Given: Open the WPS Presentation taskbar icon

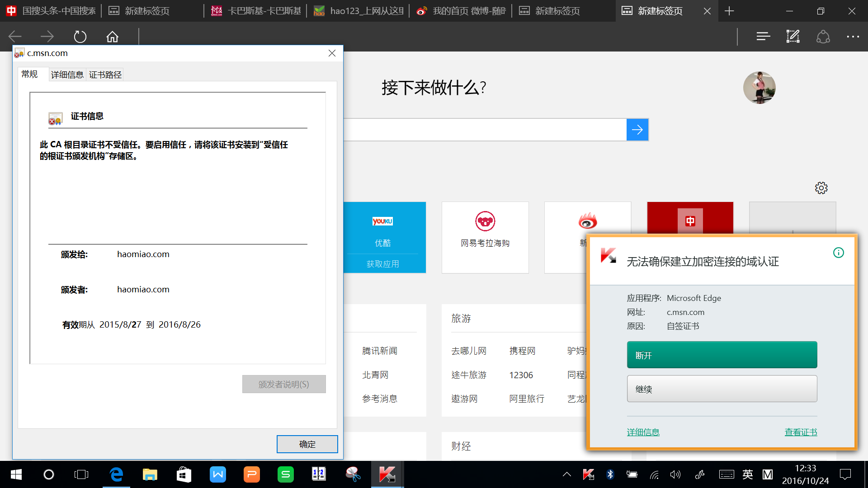Looking at the screenshot, I should (x=252, y=474).
